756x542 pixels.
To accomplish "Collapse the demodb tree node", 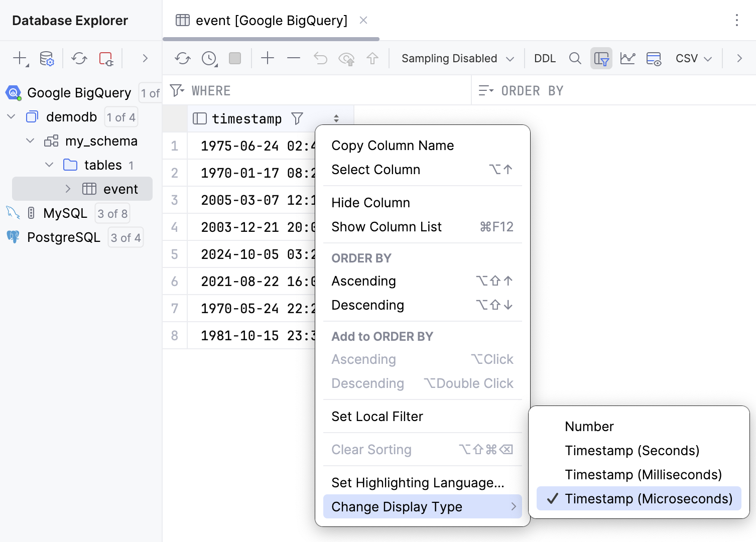I will (12, 117).
